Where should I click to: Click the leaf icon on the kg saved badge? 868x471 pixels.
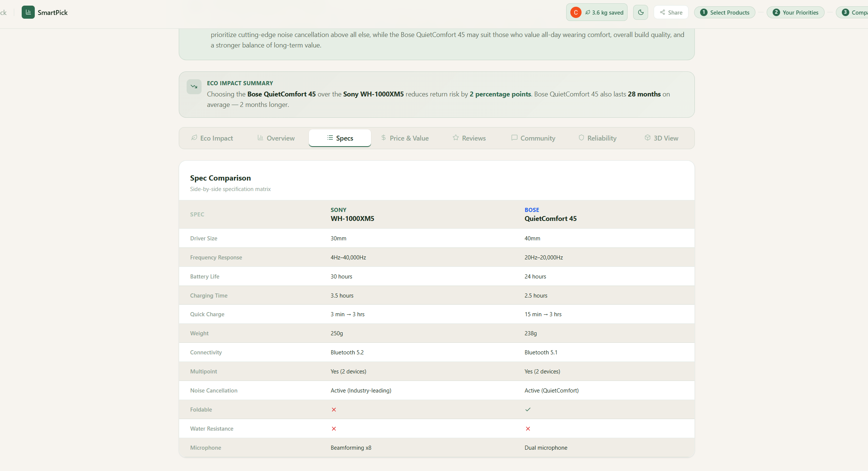(x=588, y=12)
